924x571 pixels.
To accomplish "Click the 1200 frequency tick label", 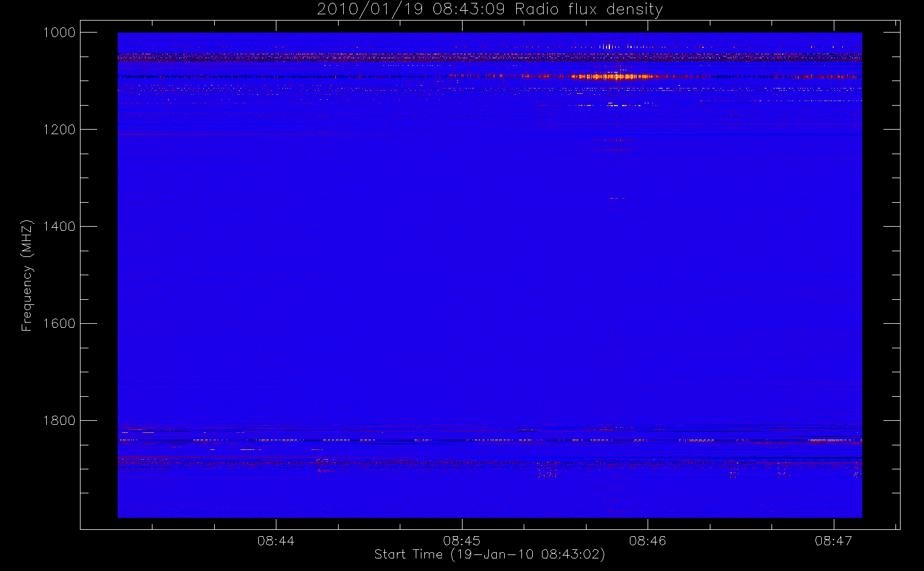I will pos(59,130).
